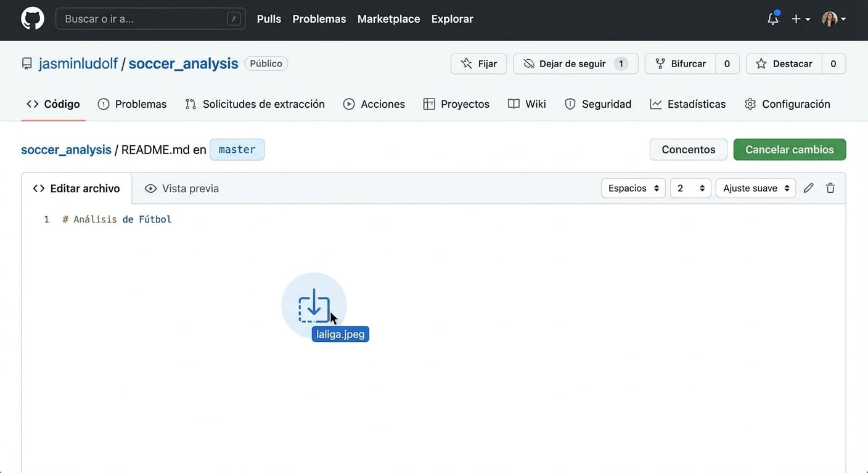Viewport: 868px width, 473px height.
Task: Open the Espacios indent mode dropdown
Action: tap(633, 188)
